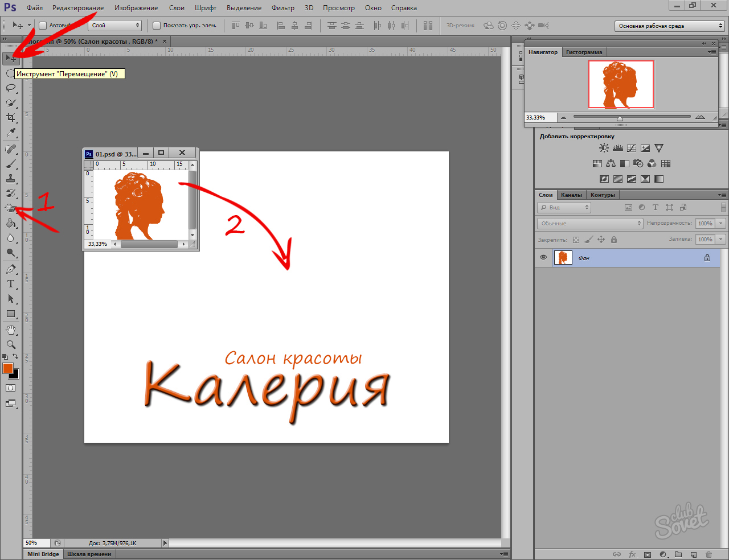Image resolution: width=729 pixels, height=560 pixels.
Task: Open the Слой dropdown in options bar
Action: coord(114,26)
